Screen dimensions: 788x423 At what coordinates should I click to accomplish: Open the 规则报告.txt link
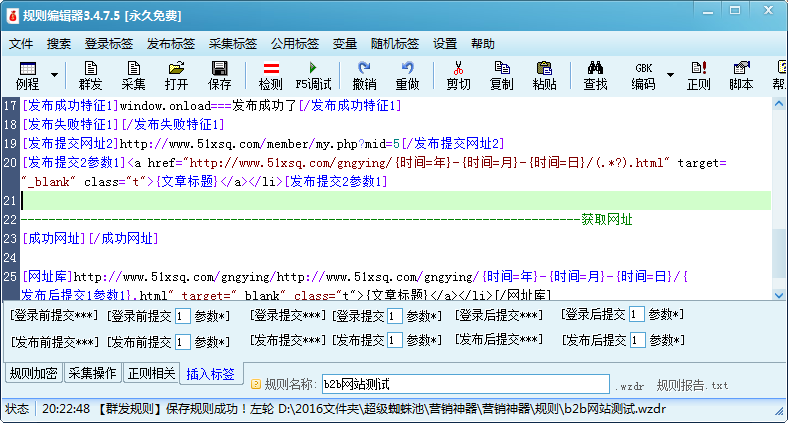(x=692, y=385)
